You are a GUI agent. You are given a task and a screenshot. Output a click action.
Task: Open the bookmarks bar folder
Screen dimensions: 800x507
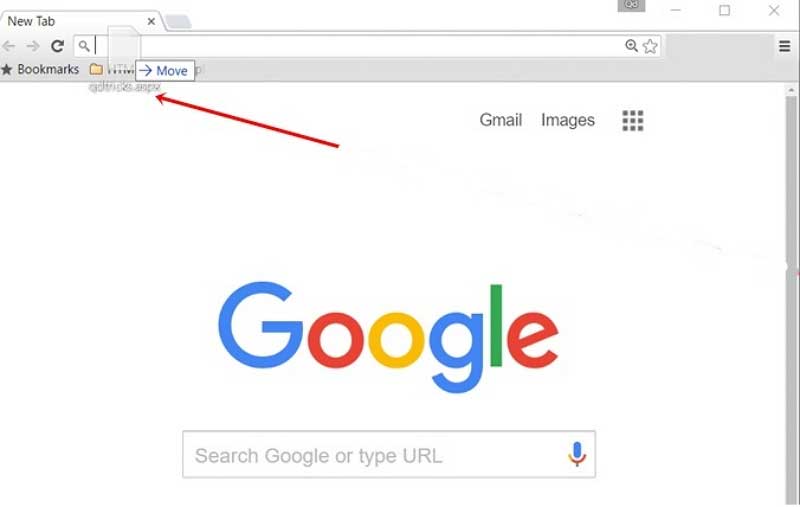coord(96,69)
